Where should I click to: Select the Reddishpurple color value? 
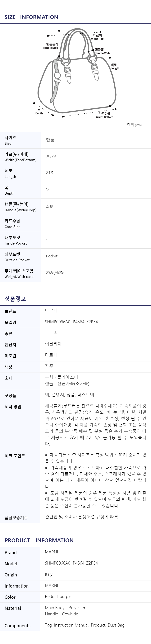(58, 597)
